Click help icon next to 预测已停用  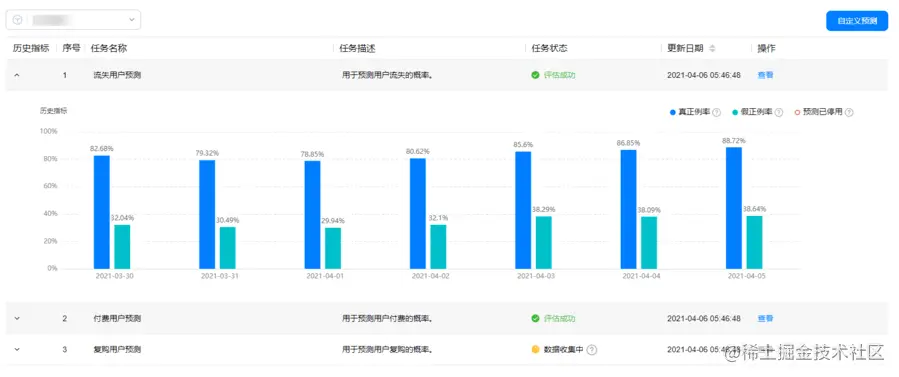pyautogui.click(x=849, y=113)
